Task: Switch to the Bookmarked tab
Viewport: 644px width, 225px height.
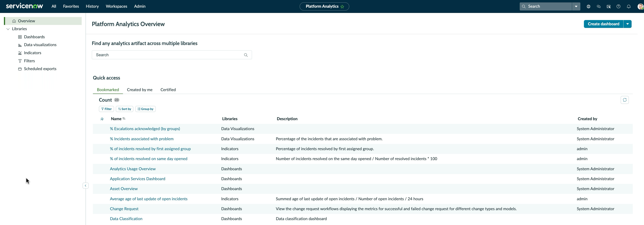Action: tap(108, 90)
